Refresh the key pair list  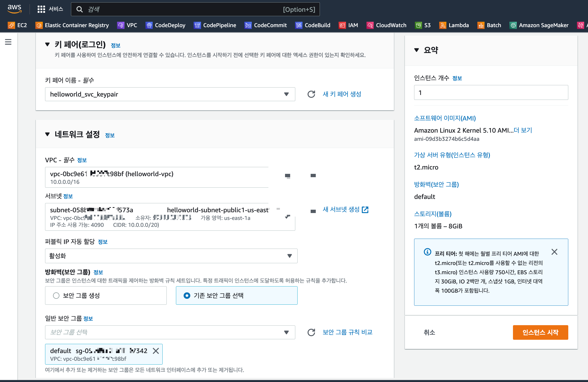[311, 94]
